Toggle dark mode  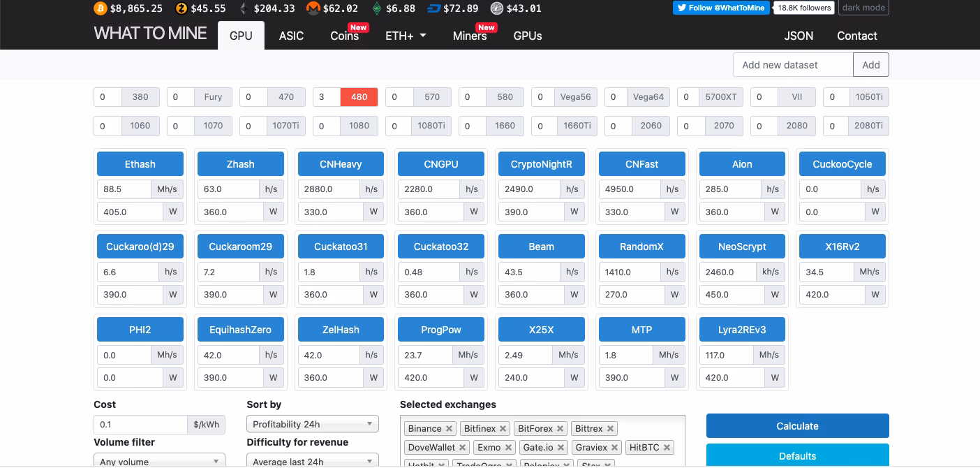point(863,8)
